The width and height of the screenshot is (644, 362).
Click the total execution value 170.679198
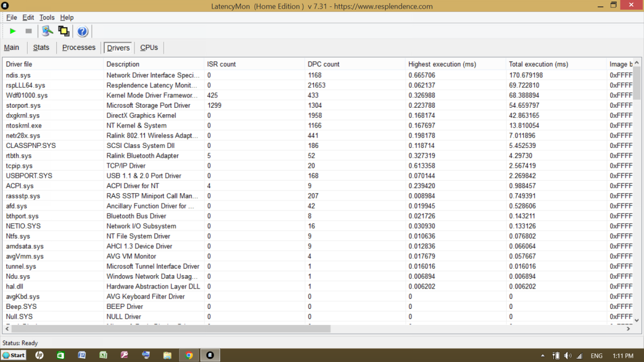(526, 75)
